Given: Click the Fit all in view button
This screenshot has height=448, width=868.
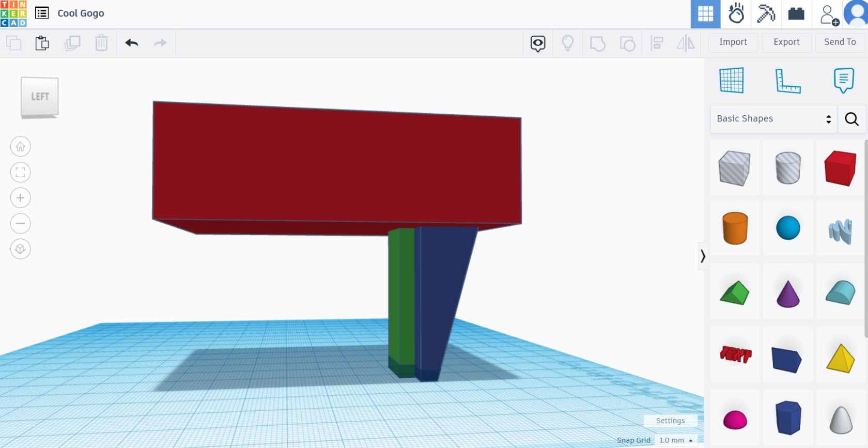Looking at the screenshot, I should click(x=21, y=172).
